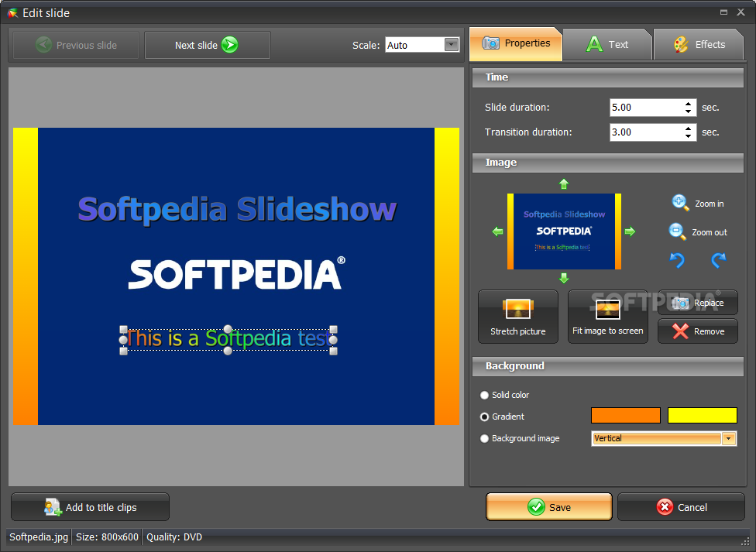Increase transition duration with up arrow

click(x=688, y=129)
